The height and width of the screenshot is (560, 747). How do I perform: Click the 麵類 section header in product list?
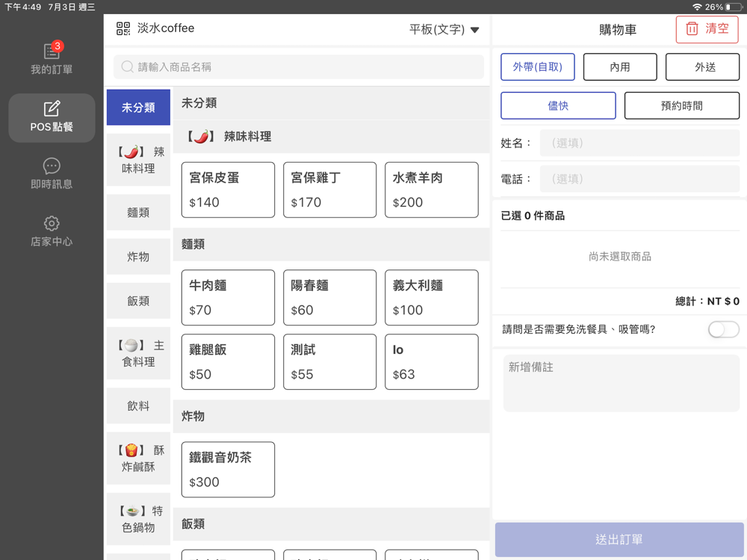(x=331, y=244)
